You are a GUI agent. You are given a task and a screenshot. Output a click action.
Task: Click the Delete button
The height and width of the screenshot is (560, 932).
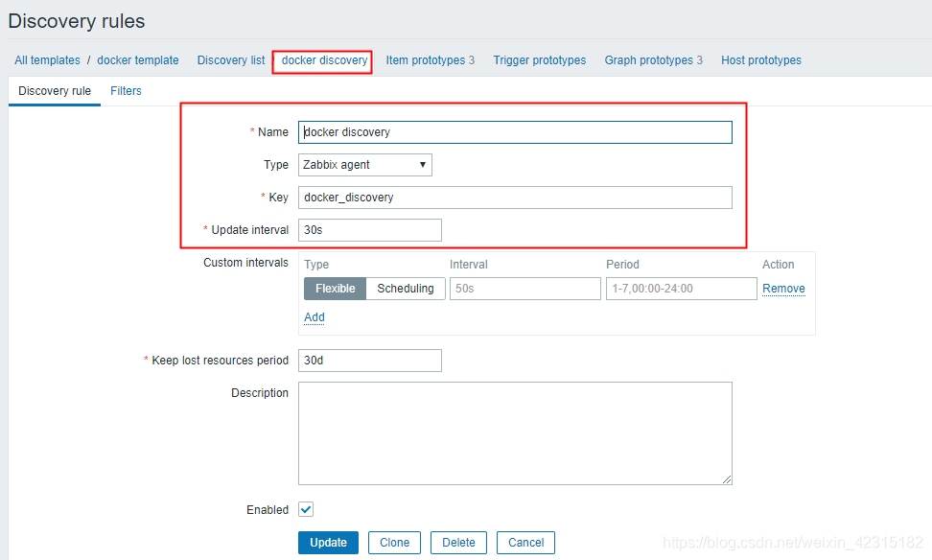pos(458,543)
